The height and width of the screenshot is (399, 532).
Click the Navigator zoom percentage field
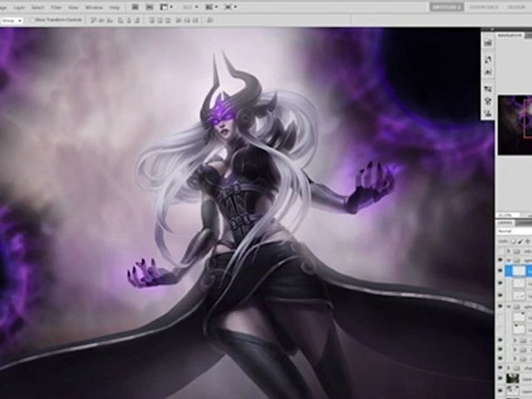click(x=508, y=216)
